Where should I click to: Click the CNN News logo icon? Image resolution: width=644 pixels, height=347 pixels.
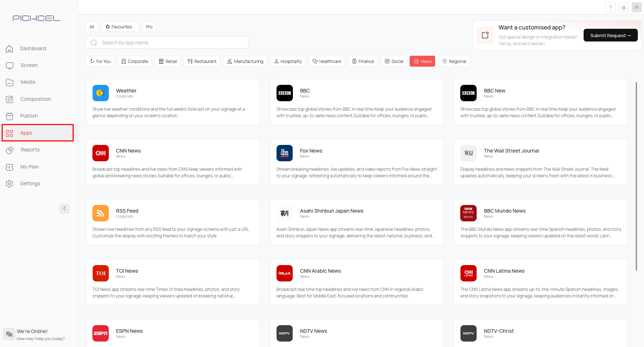click(x=100, y=153)
